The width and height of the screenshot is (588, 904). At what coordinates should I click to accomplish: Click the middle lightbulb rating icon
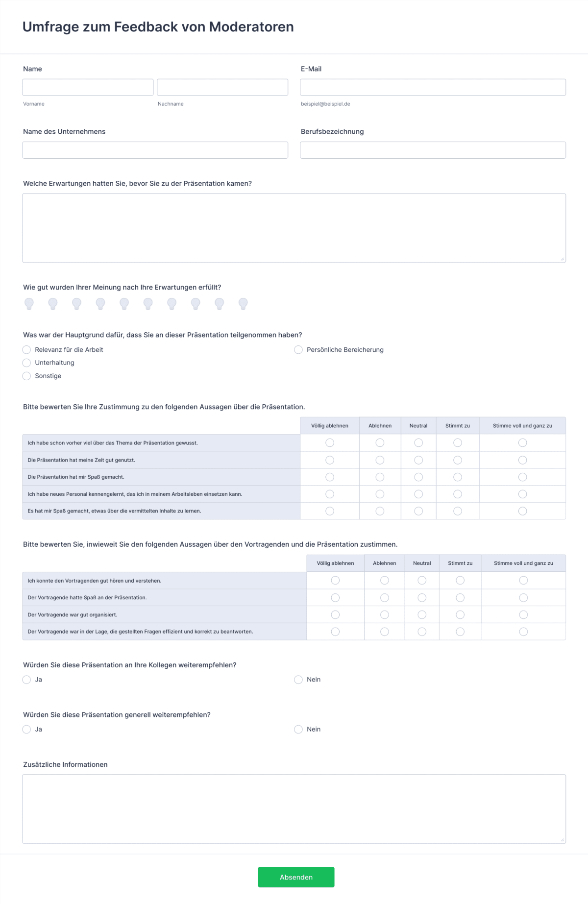[x=147, y=303]
